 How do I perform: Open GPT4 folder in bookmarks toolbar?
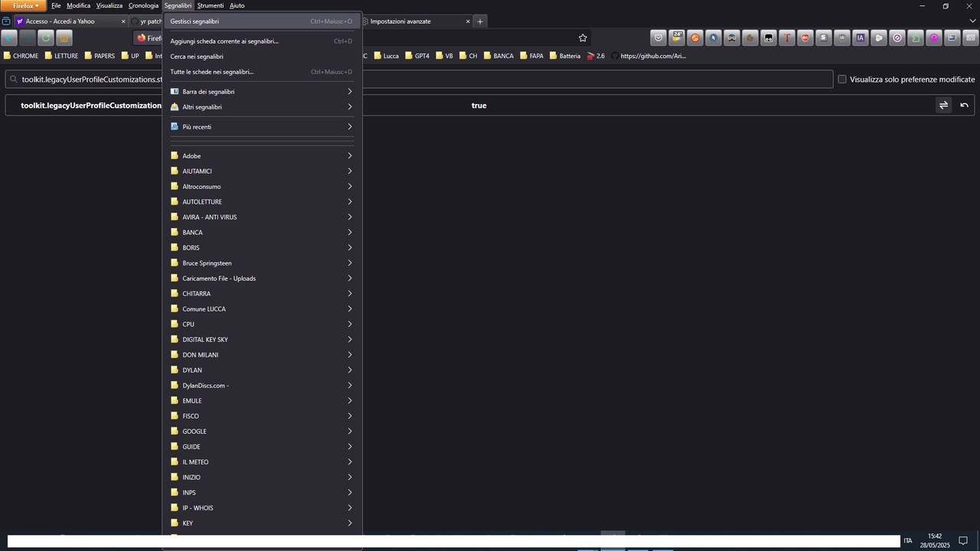[x=417, y=56]
